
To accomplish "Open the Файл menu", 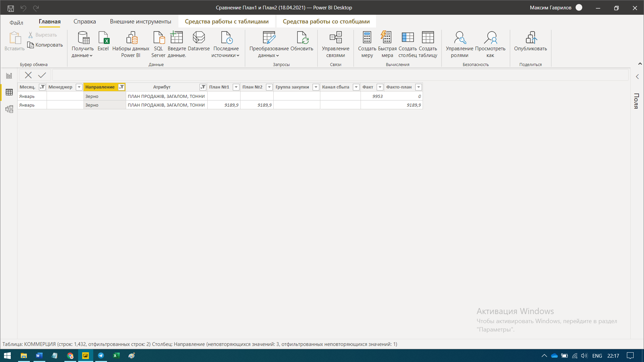I will [x=16, y=22].
